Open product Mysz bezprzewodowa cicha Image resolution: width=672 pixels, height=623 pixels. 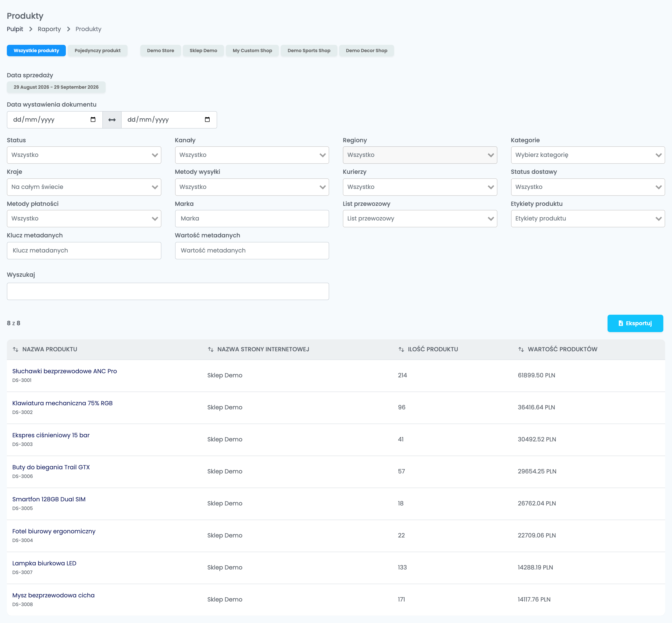coord(53,595)
